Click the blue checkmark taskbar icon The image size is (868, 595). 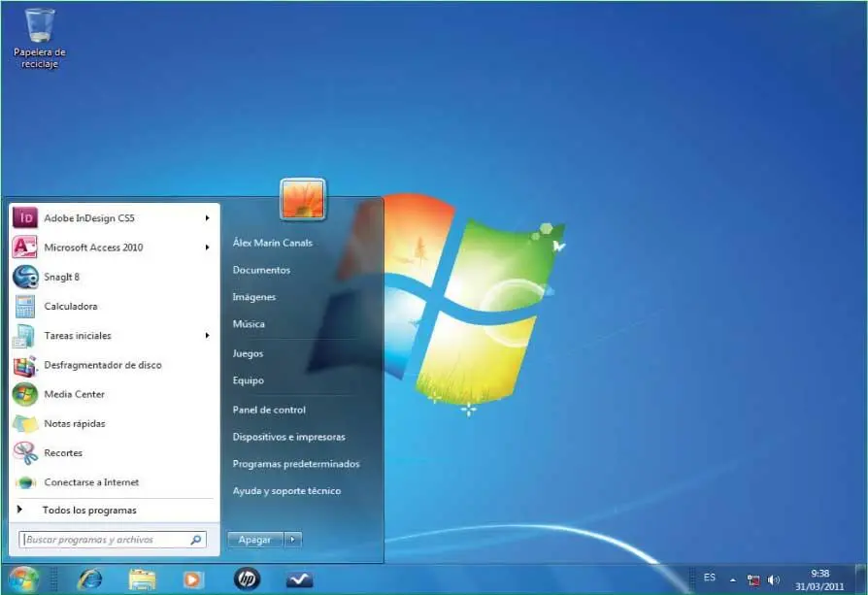click(299, 579)
